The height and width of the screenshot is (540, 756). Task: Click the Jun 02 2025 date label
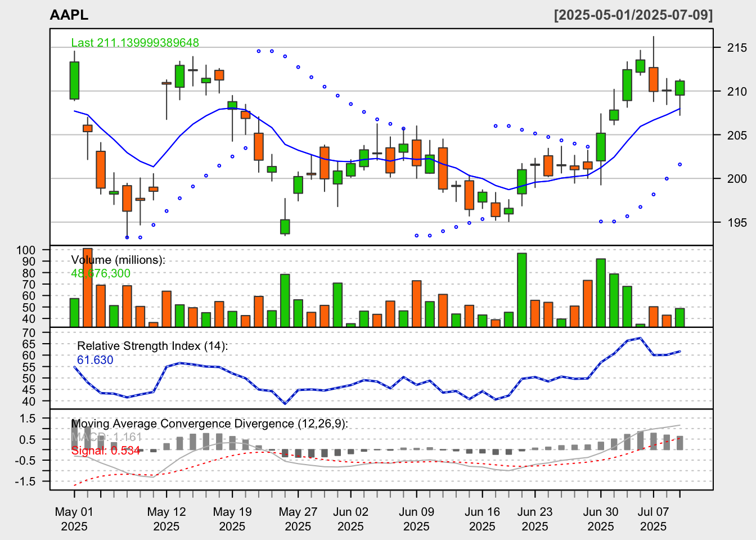click(x=350, y=519)
